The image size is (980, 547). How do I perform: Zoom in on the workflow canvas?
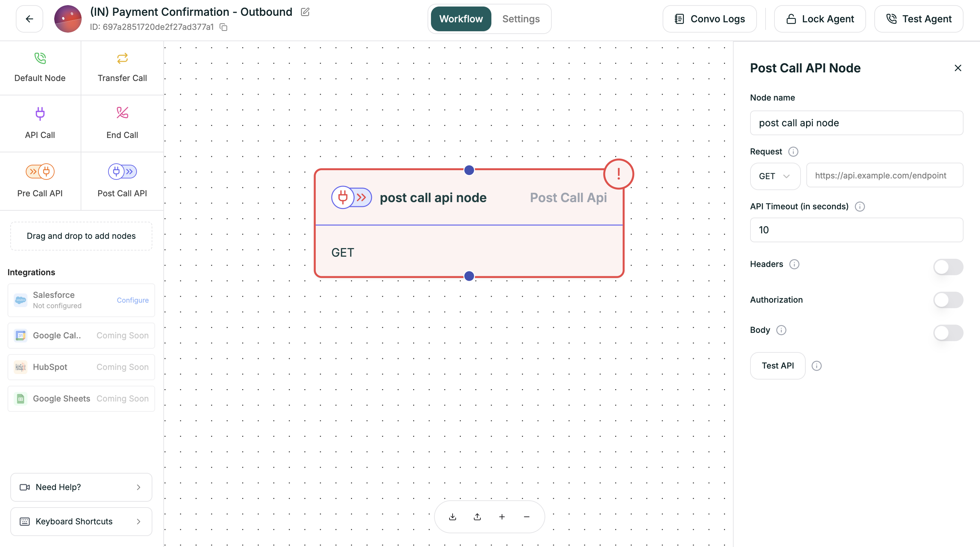click(502, 516)
